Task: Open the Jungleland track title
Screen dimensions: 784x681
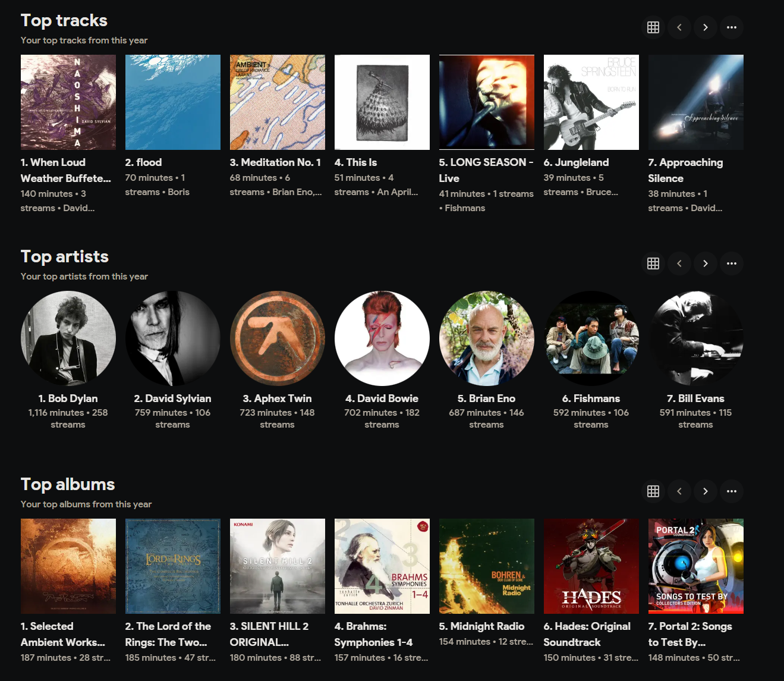Action: click(576, 162)
